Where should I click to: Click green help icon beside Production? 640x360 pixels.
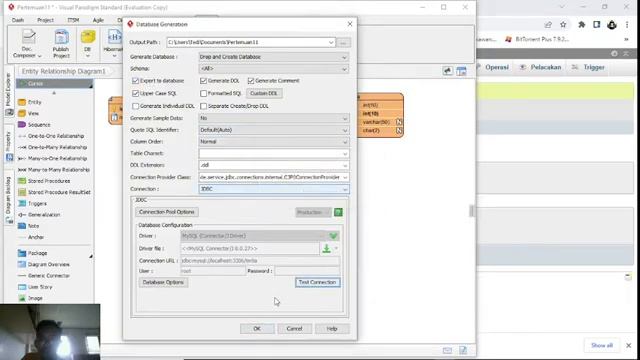[338, 212]
